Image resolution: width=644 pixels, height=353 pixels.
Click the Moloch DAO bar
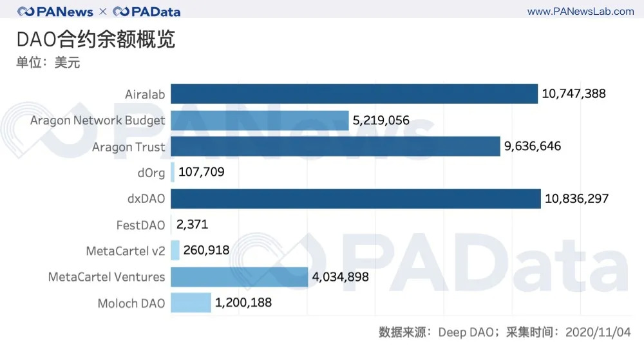(191, 303)
